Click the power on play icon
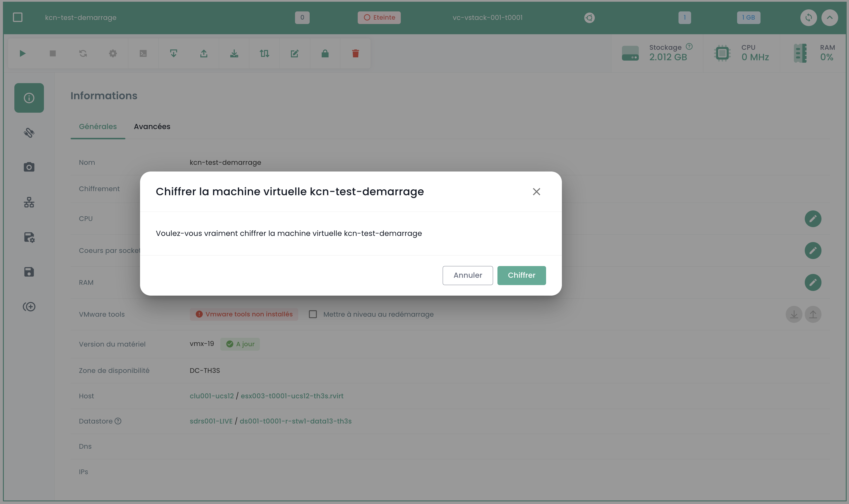 (x=23, y=54)
